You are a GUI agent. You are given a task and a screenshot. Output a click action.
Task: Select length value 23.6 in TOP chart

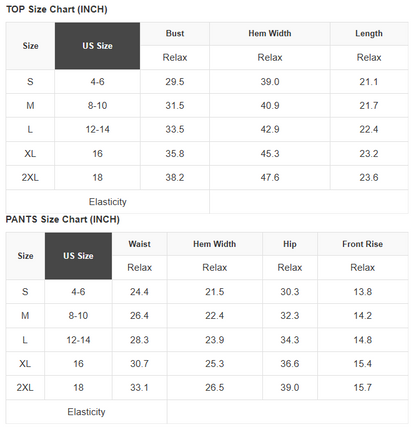(x=369, y=178)
